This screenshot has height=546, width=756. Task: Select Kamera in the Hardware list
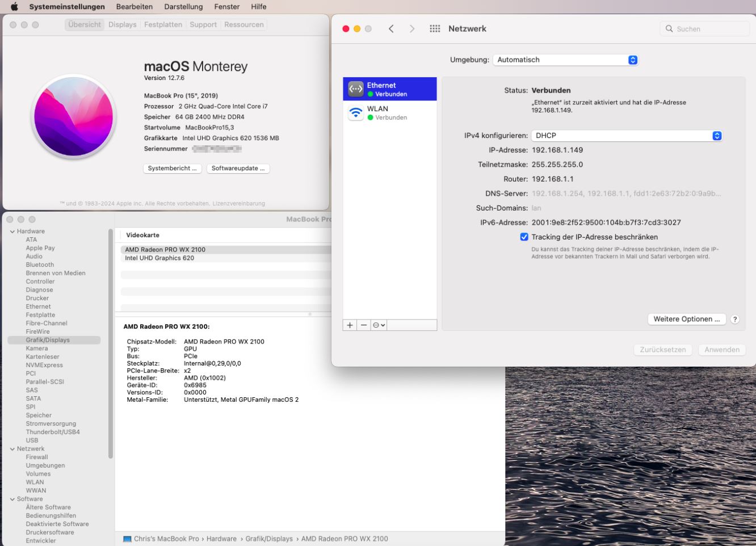coord(37,348)
